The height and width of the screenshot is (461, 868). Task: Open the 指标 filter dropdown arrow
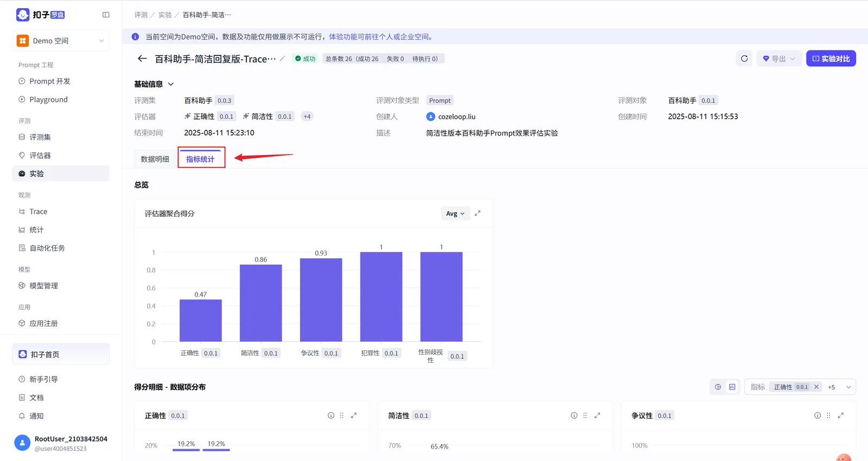(x=848, y=387)
